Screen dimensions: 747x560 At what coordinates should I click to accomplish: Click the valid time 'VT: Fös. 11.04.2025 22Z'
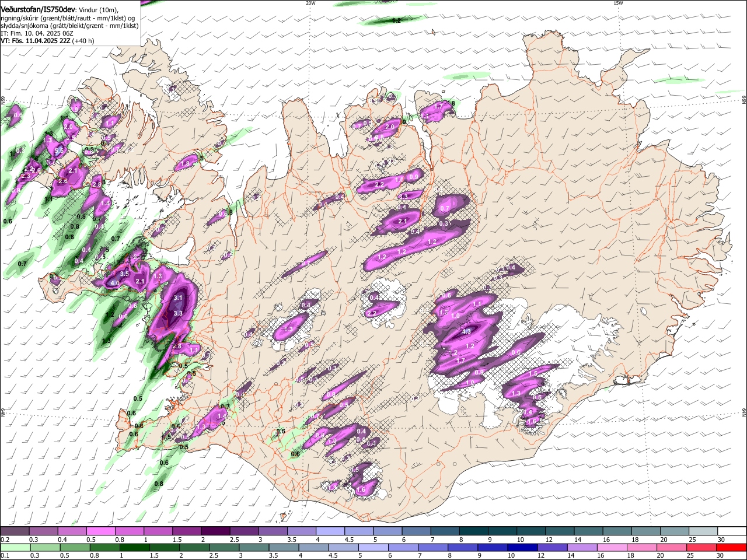point(36,41)
